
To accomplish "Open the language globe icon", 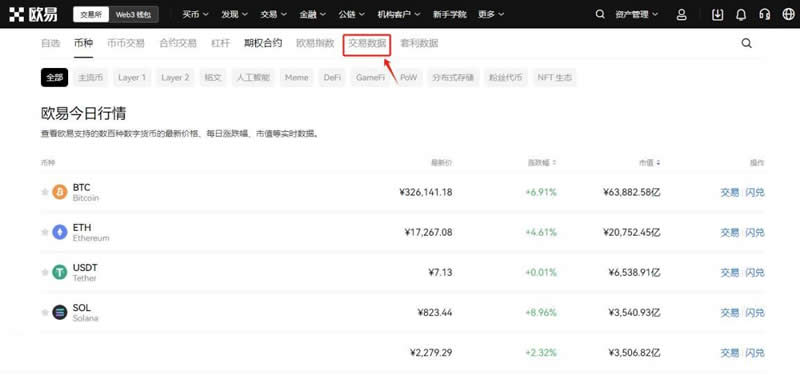I will click(788, 14).
